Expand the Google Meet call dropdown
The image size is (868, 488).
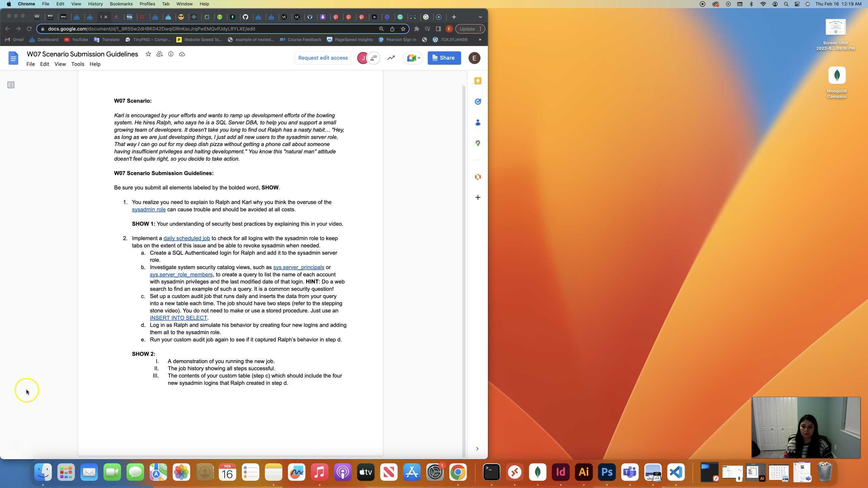click(x=419, y=58)
